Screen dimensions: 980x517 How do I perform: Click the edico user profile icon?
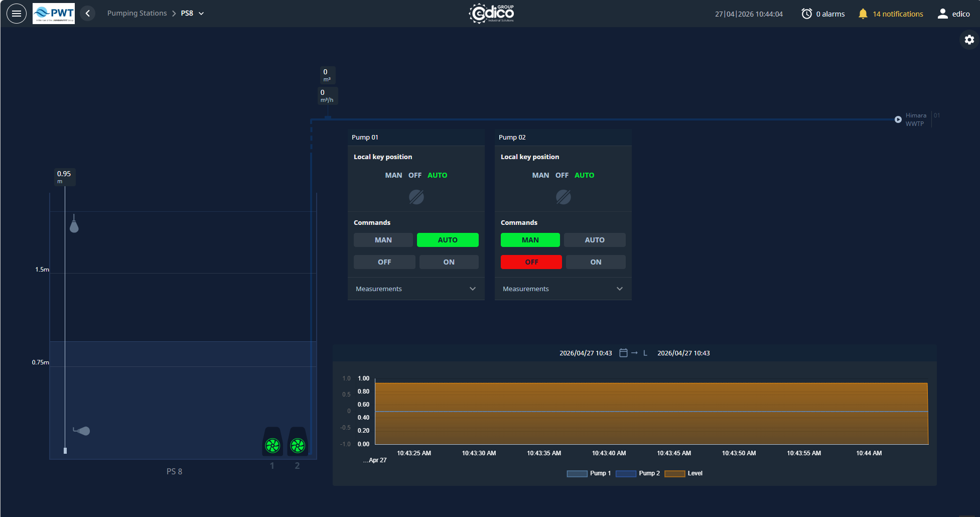point(942,14)
